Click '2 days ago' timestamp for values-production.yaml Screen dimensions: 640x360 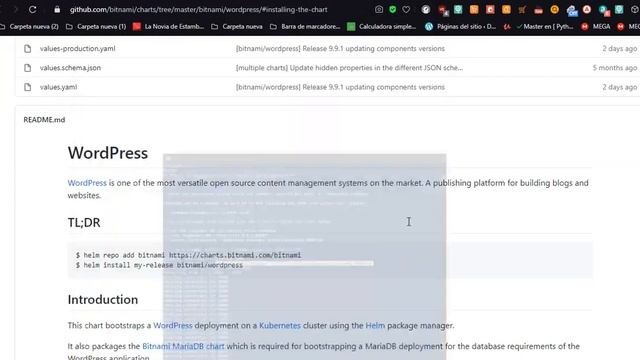tap(620, 49)
